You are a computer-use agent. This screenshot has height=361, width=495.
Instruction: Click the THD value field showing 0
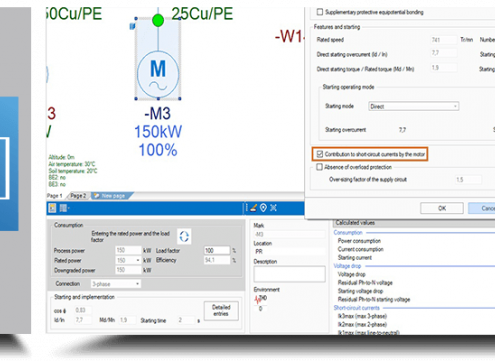point(261,309)
